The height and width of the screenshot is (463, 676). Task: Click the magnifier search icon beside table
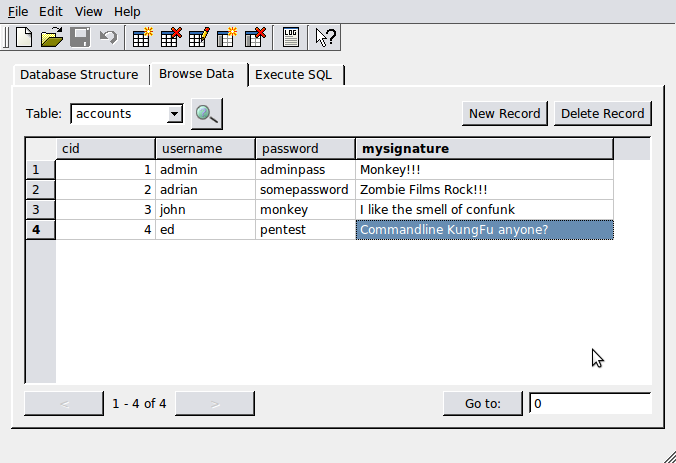point(207,114)
